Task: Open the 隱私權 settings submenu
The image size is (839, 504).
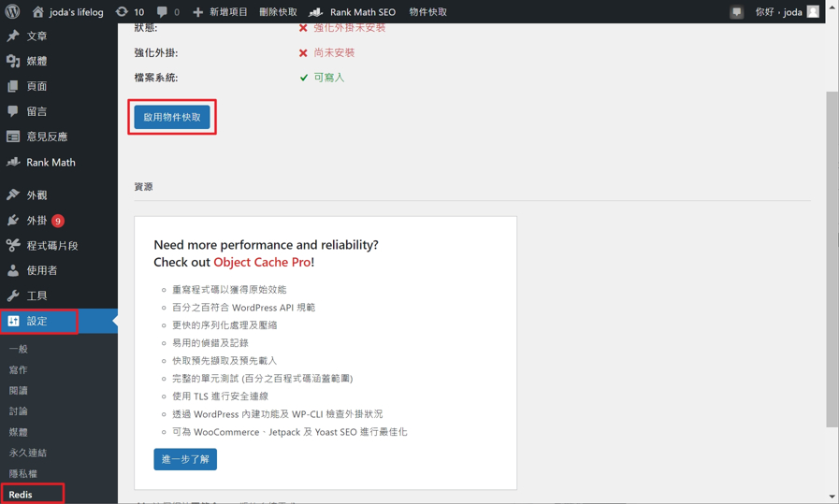Action: [23, 473]
